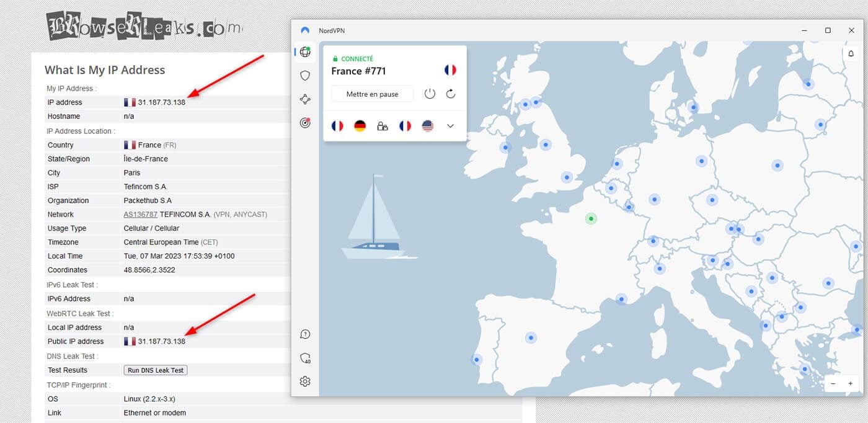Click the Packethub S.A organization value
Image resolution: width=868 pixels, height=423 pixels.
pyautogui.click(x=148, y=200)
